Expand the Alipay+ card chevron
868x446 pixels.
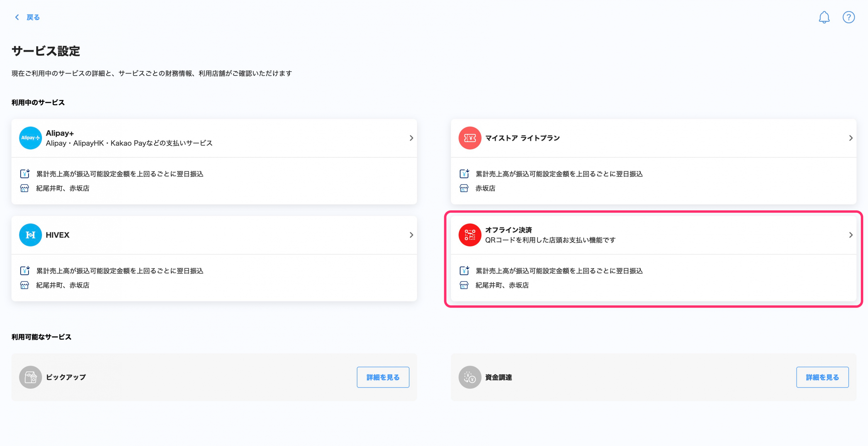(411, 138)
